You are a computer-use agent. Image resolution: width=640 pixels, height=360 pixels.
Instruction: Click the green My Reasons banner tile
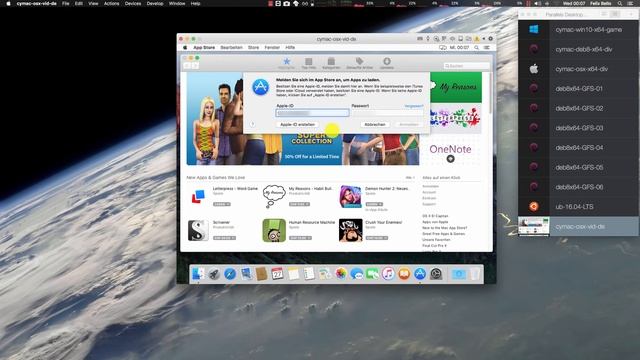[456, 87]
